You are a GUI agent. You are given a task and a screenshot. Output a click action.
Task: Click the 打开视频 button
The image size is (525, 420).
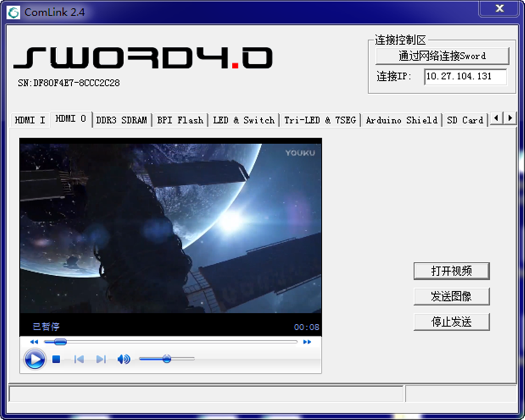452,271
